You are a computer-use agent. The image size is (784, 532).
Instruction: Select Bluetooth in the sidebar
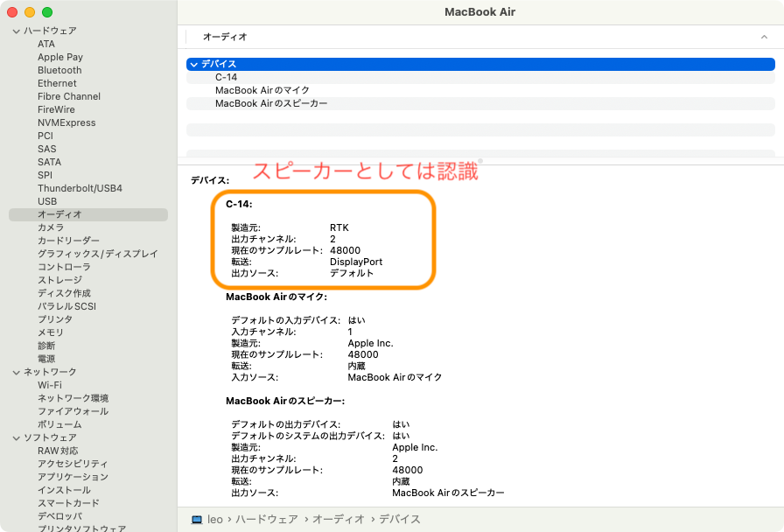pos(59,70)
